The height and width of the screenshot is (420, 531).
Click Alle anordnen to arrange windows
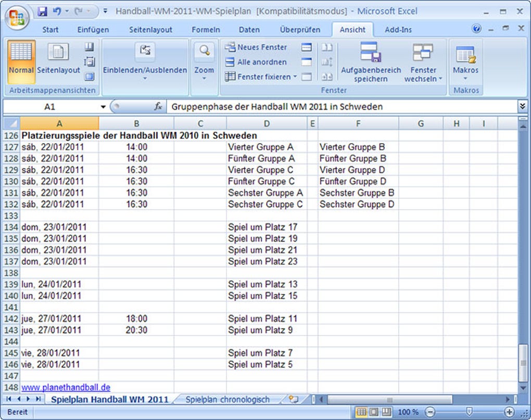[256, 62]
